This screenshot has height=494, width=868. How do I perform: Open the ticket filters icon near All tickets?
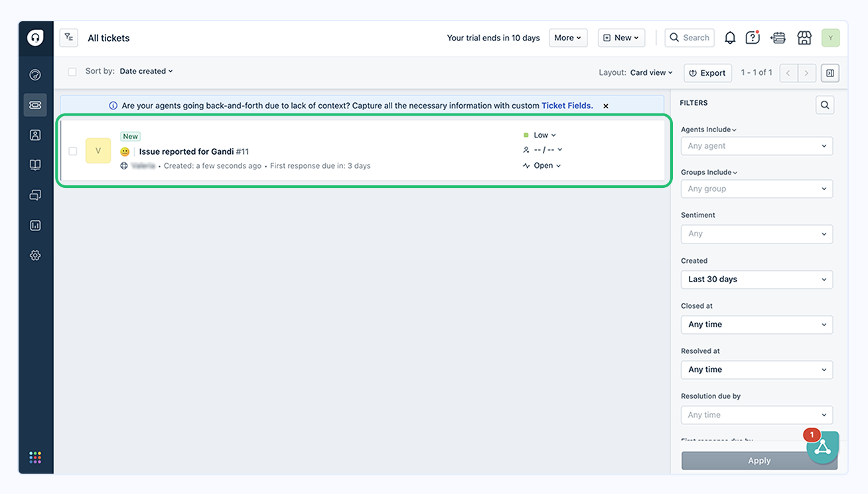[68, 37]
